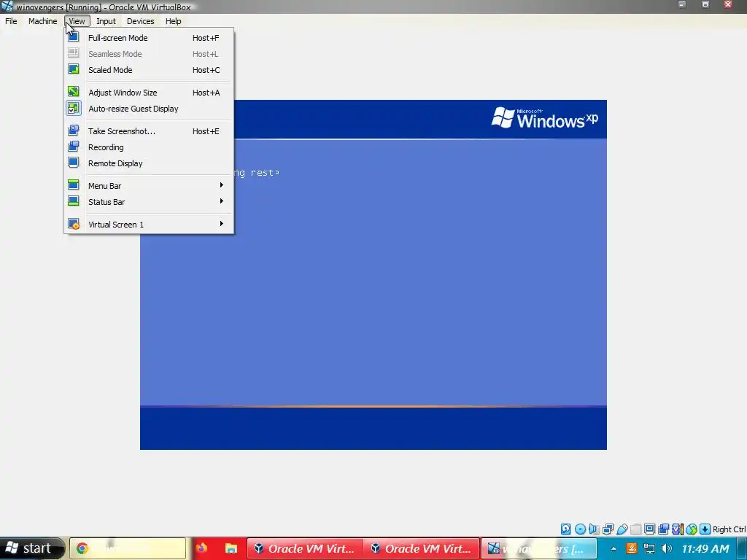Select Adjust Window Size
The width and height of the screenshot is (747, 560).
point(149,93)
